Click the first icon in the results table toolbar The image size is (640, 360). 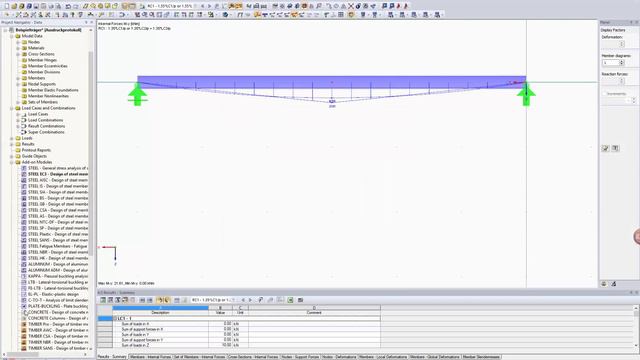[103, 300]
